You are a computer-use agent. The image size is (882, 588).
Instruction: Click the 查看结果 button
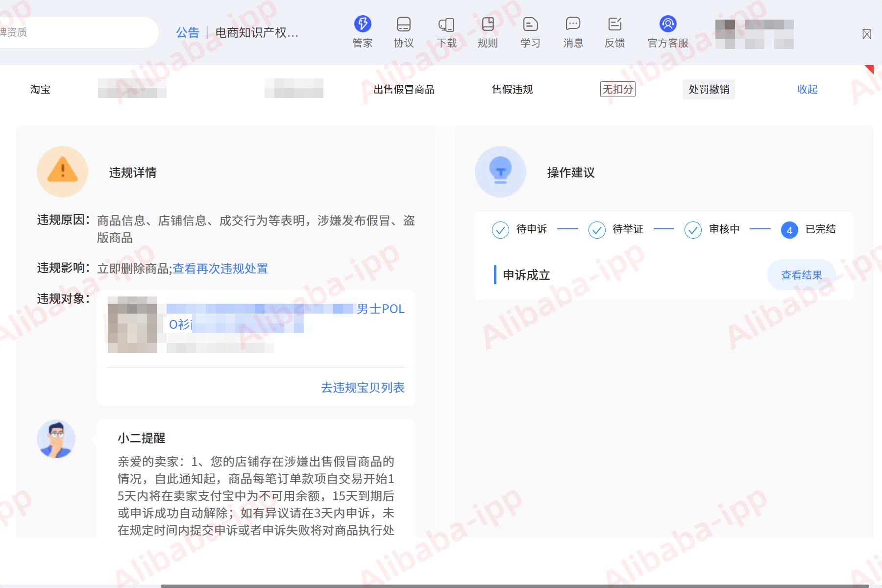point(802,275)
